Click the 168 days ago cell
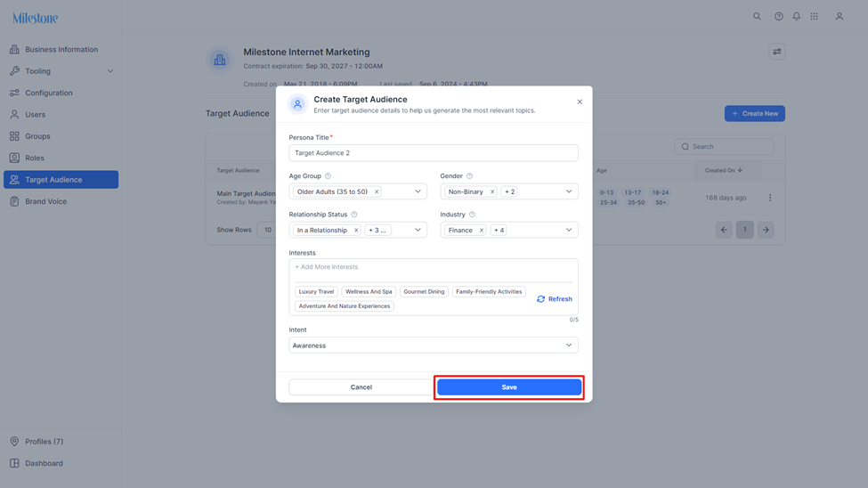 [726, 198]
